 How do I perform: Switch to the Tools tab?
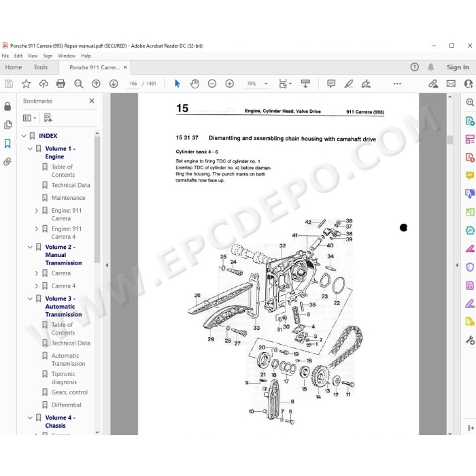click(x=41, y=67)
